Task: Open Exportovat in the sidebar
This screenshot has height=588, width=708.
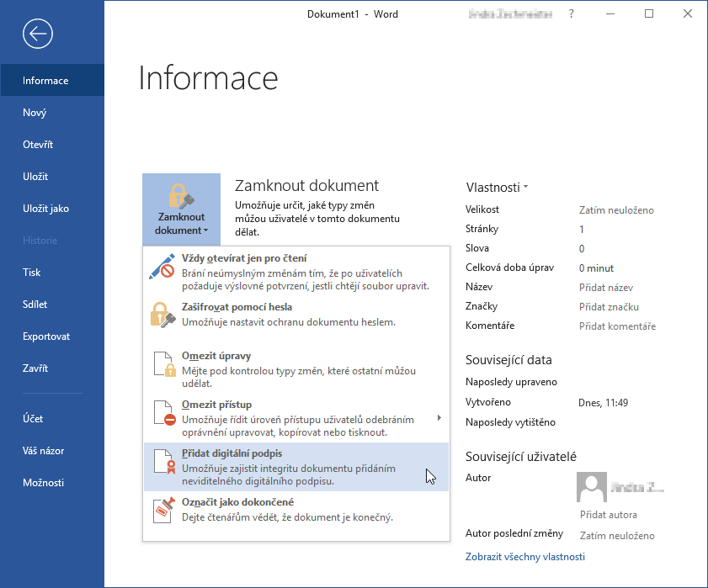Action: [52, 336]
